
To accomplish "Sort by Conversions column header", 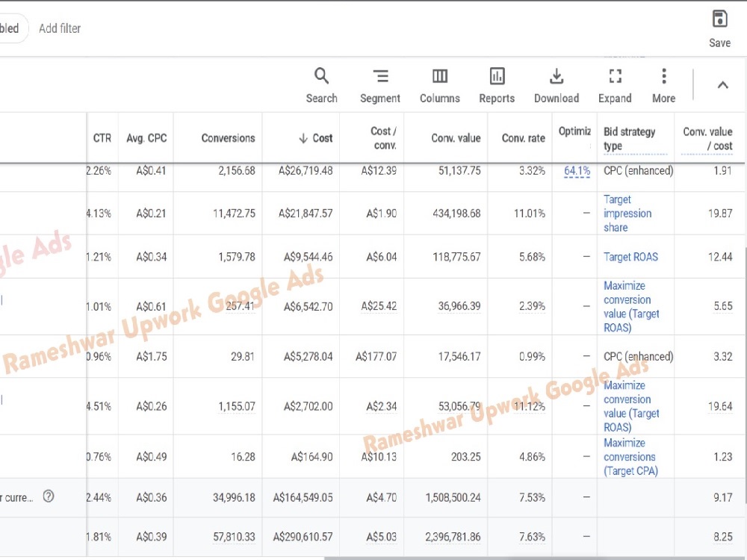I will pos(228,138).
